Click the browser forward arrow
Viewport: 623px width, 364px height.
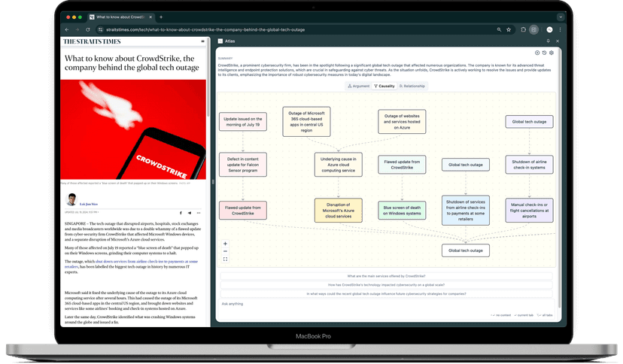point(77,29)
